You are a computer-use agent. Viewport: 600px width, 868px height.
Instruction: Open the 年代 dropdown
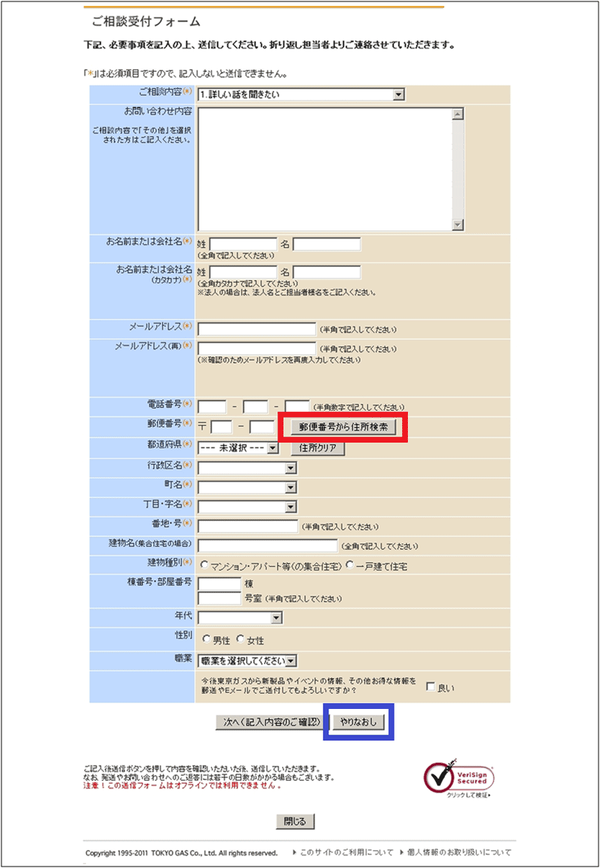coord(240,617)
